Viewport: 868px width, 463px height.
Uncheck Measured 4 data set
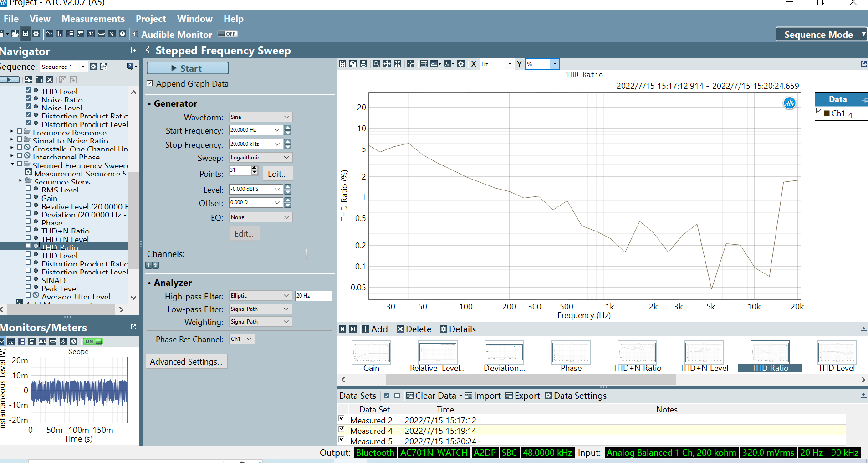[x=342, y=429]
